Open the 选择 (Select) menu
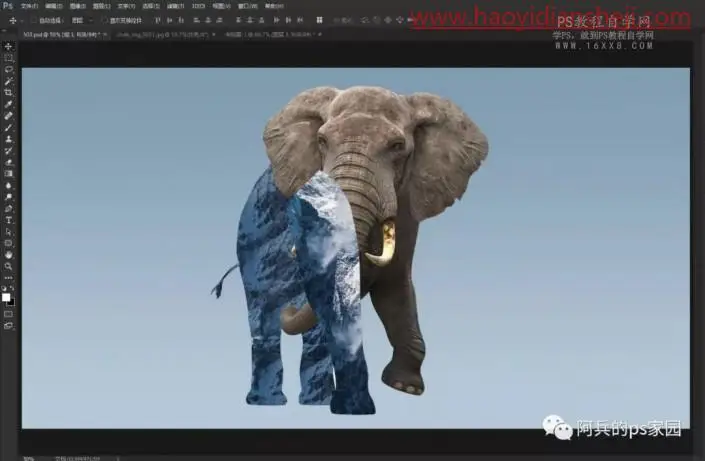This screenshot has width=705, height=461. pos(151,6)
